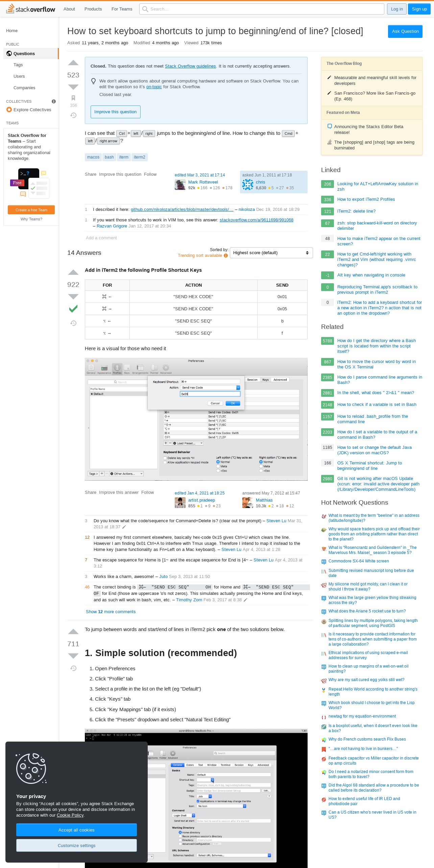Screen dimensions: 434x868
Task: Click Follow under the 922 answer
Action: (147, 492)
